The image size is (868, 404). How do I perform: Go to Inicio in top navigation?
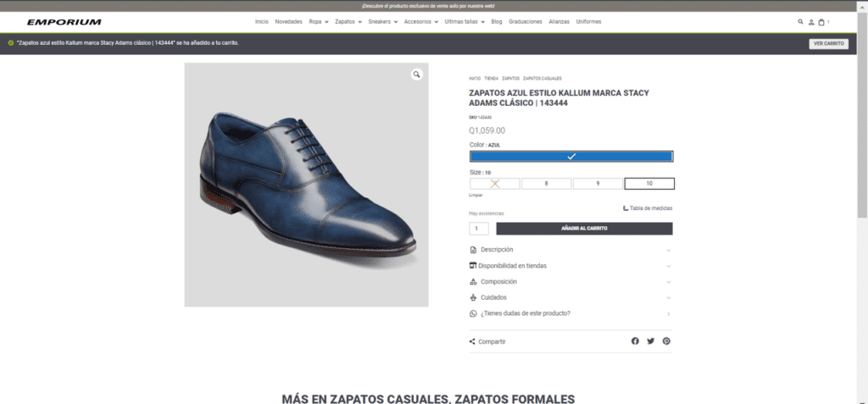261,22
